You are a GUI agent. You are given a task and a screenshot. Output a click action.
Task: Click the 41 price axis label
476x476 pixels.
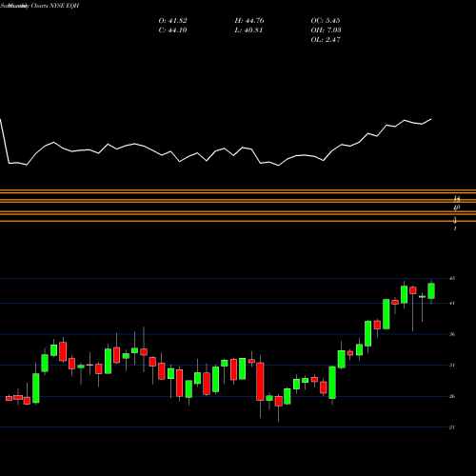tap(452, 303)
